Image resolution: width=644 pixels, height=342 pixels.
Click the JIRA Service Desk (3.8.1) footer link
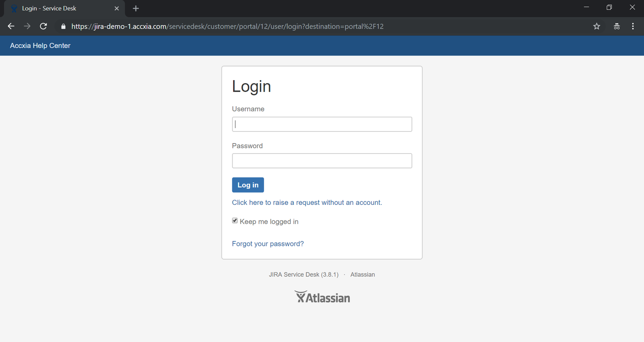pos(304,274)
